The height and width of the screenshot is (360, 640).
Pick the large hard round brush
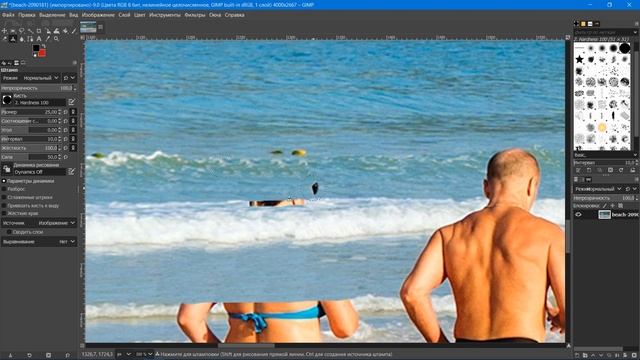(x=624, y=48)
